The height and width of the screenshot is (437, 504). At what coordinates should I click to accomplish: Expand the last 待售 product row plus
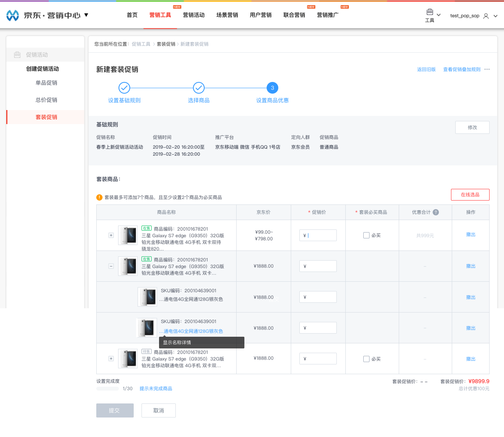pyautogui.click(x=111, y=359)
